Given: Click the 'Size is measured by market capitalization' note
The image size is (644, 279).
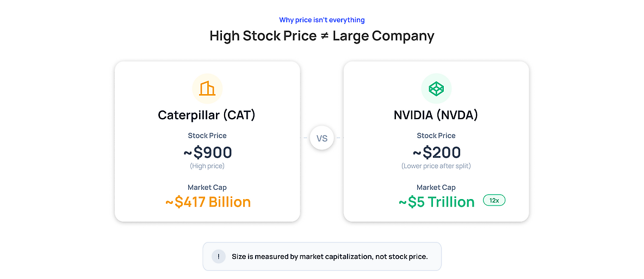Looking at the screenshot, I should tap(330, 256).
